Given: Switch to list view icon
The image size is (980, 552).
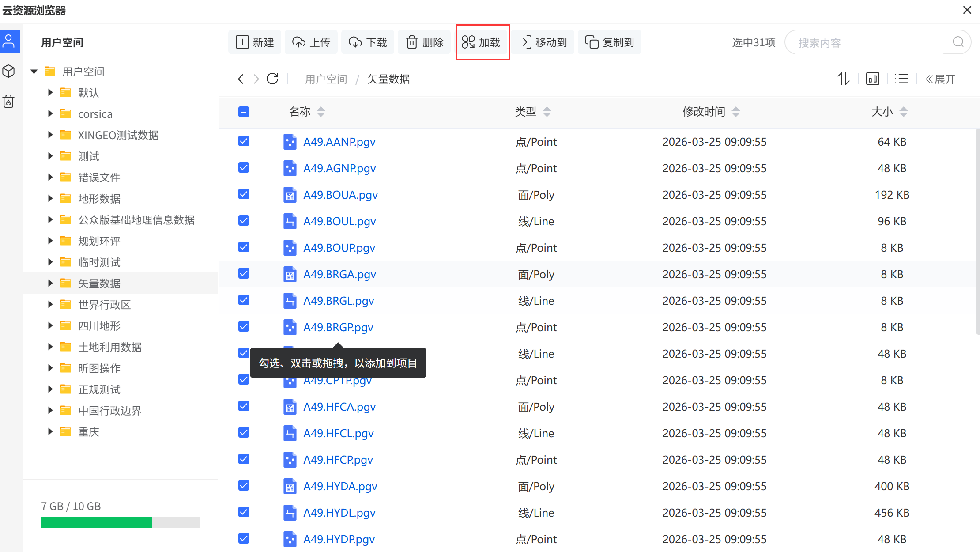Looking at the screenshot, I should 902,79.
